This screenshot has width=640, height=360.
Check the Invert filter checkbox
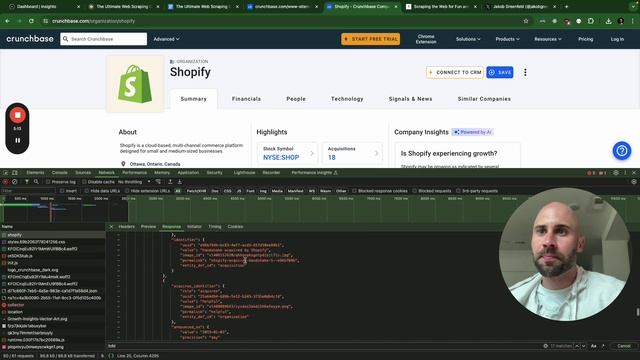62,191
